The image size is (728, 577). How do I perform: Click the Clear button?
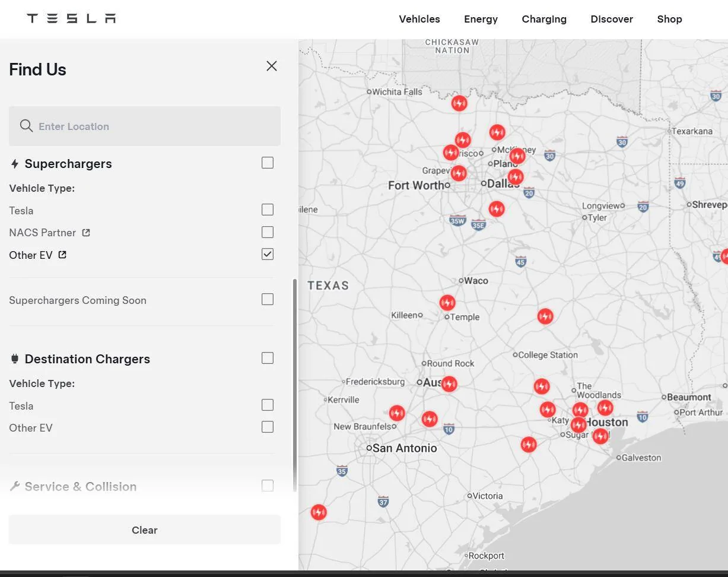coord(145,530)
